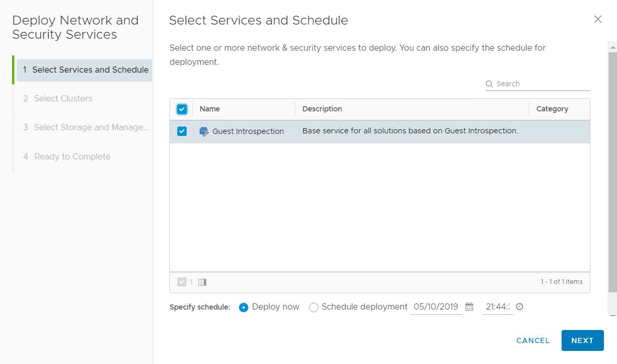Click the deployment date field 05/10/2019
Image resolution: width=617 pixels, height=364 pixels.
click(x=436, y=307)
